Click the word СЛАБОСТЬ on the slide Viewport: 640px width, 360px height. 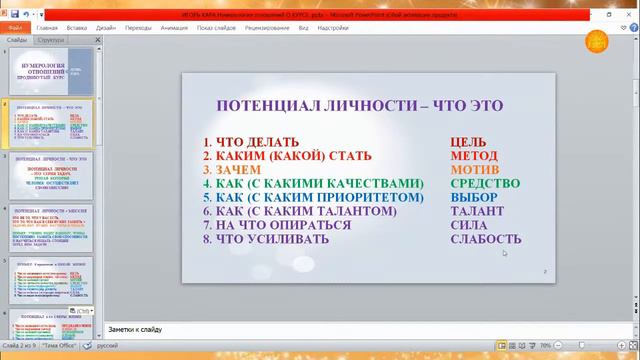(486, 239)
